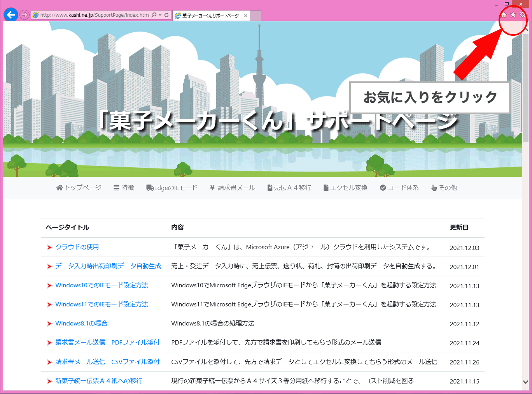This screenshot has height=394, width=532.
Task: Go back with the blue arrow button
Action: [x=10, y=15]
